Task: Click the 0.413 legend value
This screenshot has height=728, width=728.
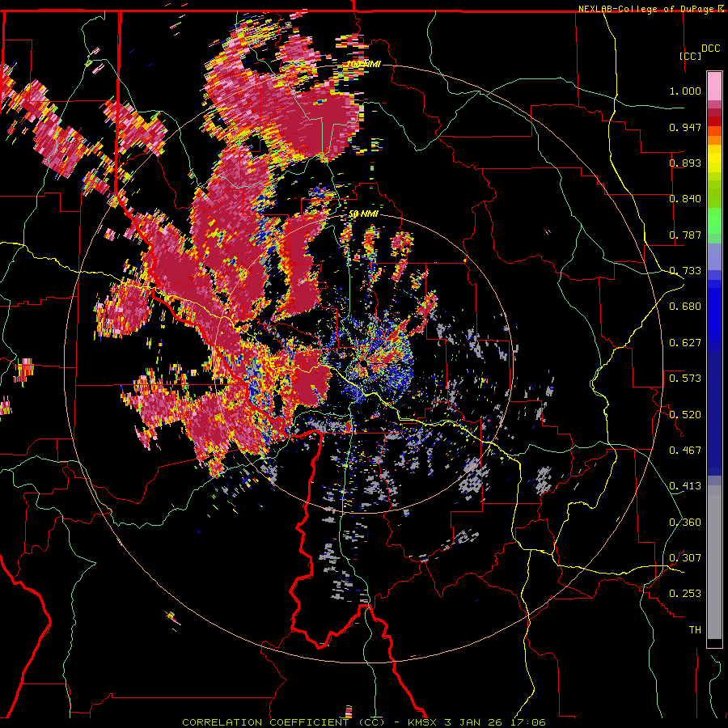Action: [685, 486]
